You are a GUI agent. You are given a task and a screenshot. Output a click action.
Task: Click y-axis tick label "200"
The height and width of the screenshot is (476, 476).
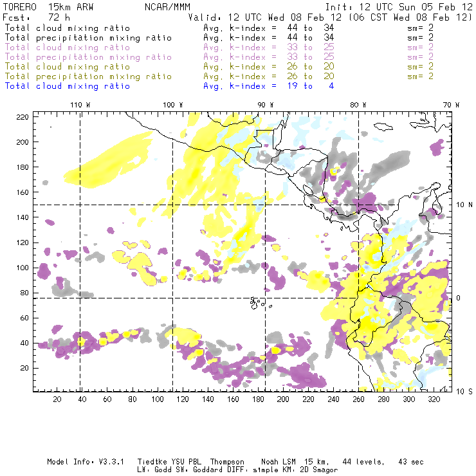tap(23, 142)
